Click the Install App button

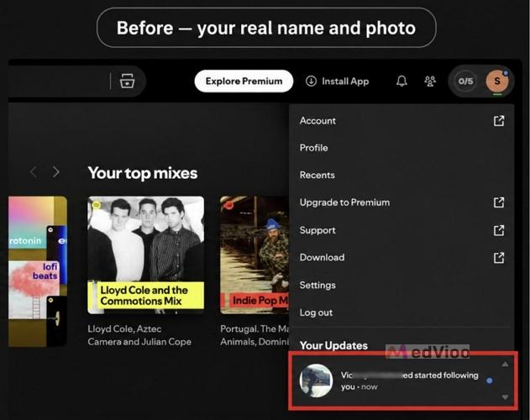click(338, 81)
